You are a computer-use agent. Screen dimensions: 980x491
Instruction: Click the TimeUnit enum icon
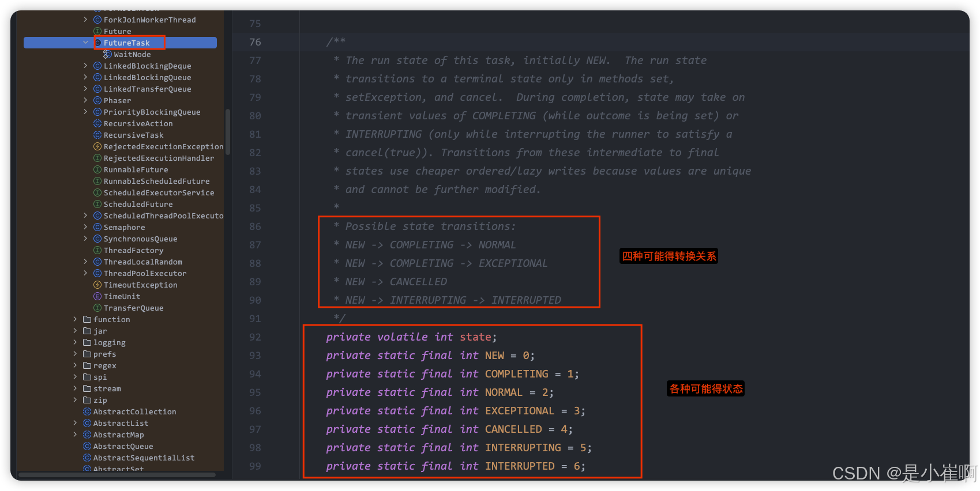[97, 296]
